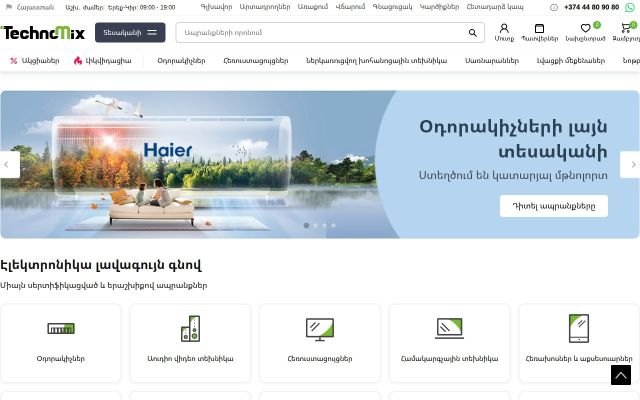Open the Գնացուցակ price list menu item
The image size is (640, 400).
point(392,7)
